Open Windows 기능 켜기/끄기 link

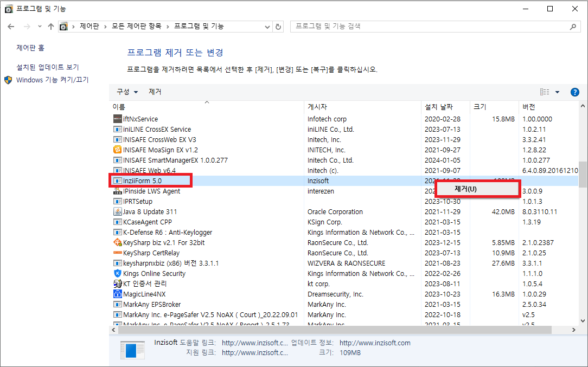(x=53, y=80)
